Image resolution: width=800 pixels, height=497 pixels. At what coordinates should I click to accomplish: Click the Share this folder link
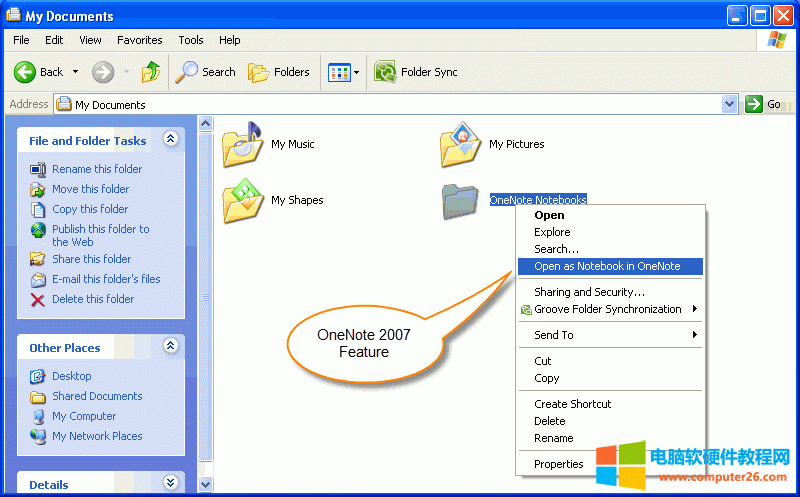92,259
